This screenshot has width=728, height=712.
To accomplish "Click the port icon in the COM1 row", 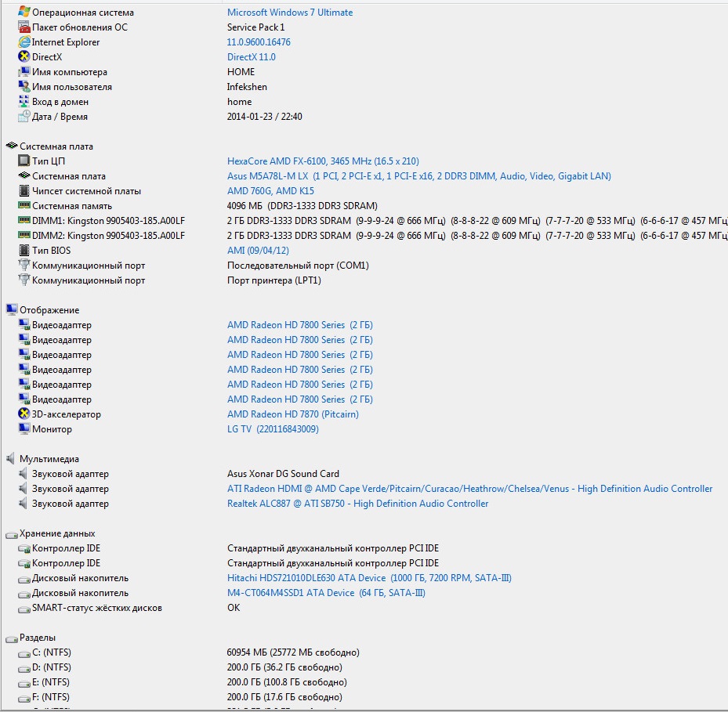I will point(24,265).
